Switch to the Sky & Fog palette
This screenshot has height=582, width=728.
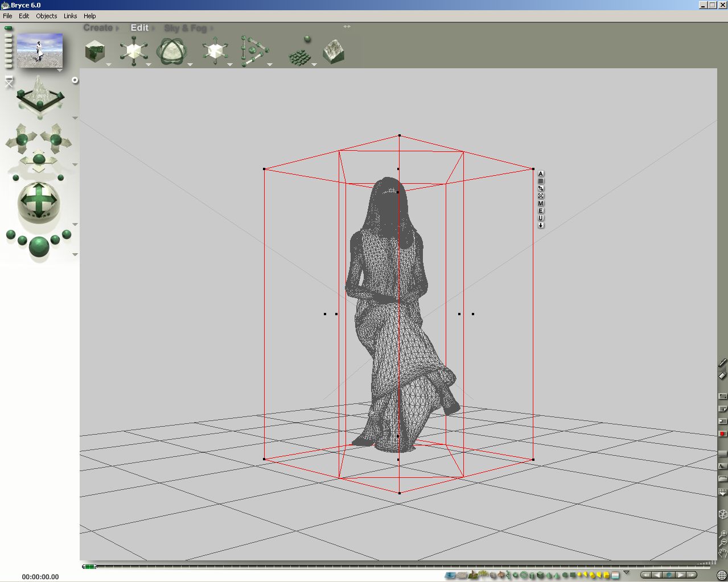tap(185, 28)
